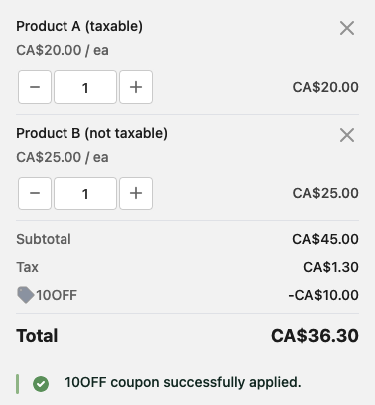The image size is (375, 405).
Task: Select the 10OFF coupon code label
Action: (57, 295)
